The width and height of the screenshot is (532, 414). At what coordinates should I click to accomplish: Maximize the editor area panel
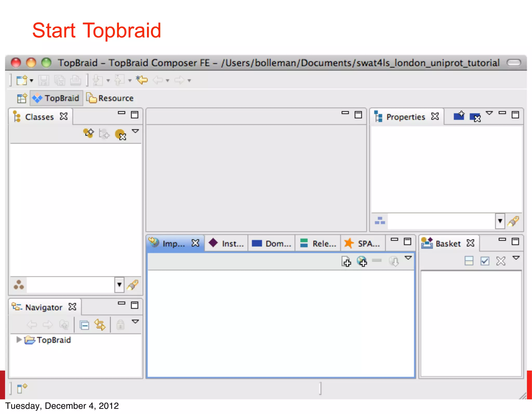click(358, 115)
